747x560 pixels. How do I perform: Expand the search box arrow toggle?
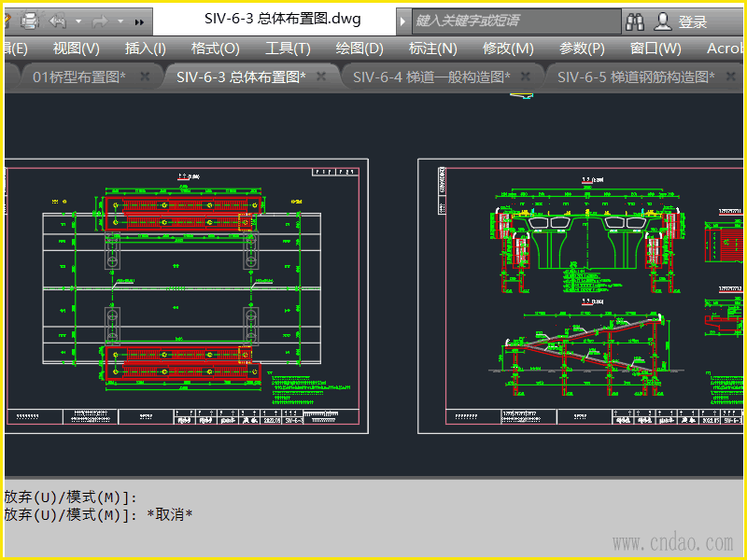coord(402,21)
